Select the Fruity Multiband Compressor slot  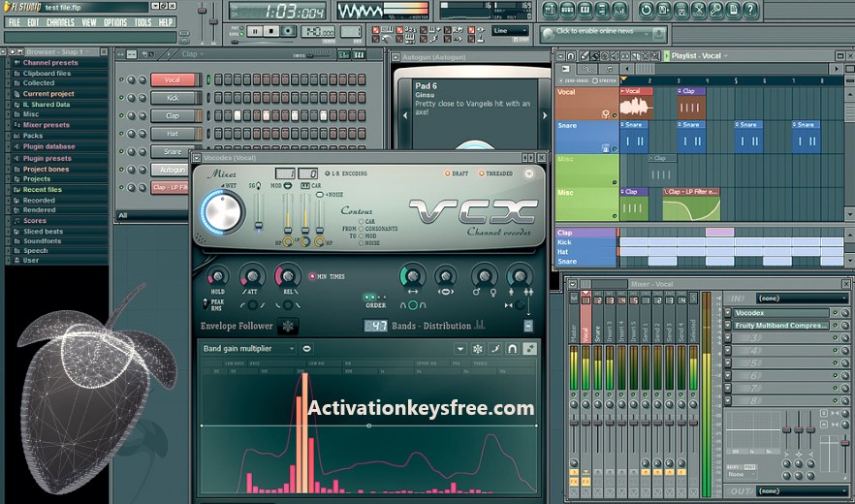point(781,326)
